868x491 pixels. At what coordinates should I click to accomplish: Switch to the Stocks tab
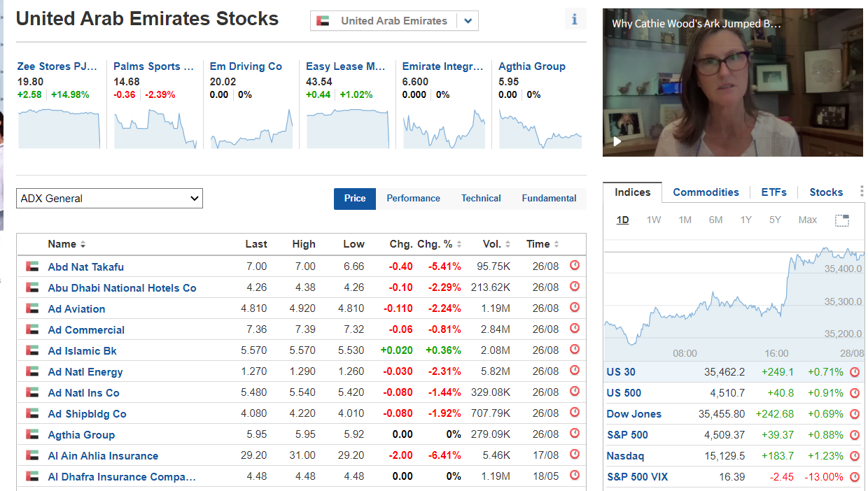[x=826, y=192]
